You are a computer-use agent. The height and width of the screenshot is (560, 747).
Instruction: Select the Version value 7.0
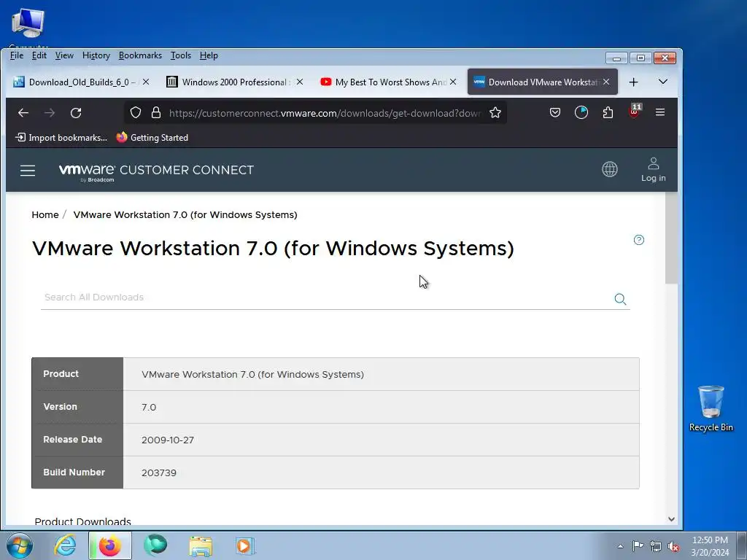149,407
